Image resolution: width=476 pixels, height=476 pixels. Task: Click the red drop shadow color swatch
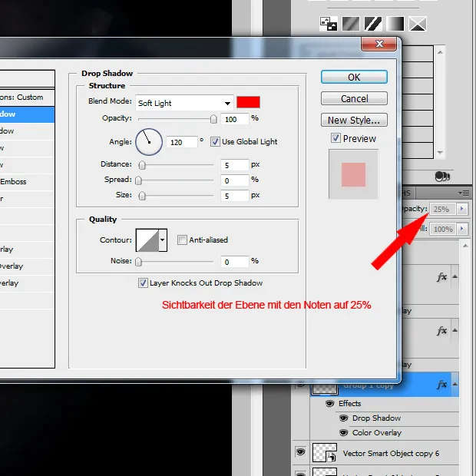(x=248, y=103)
